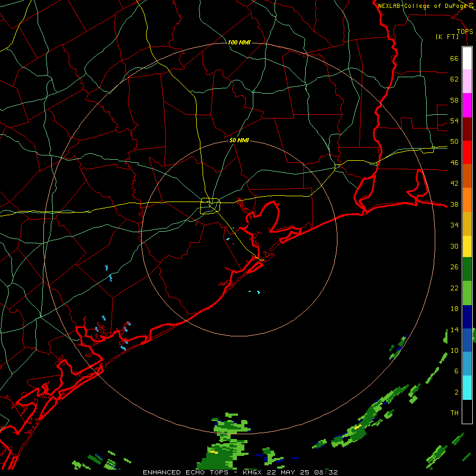Click the 42 scale value
Screen dimensions: 476x476
[454, 184]
